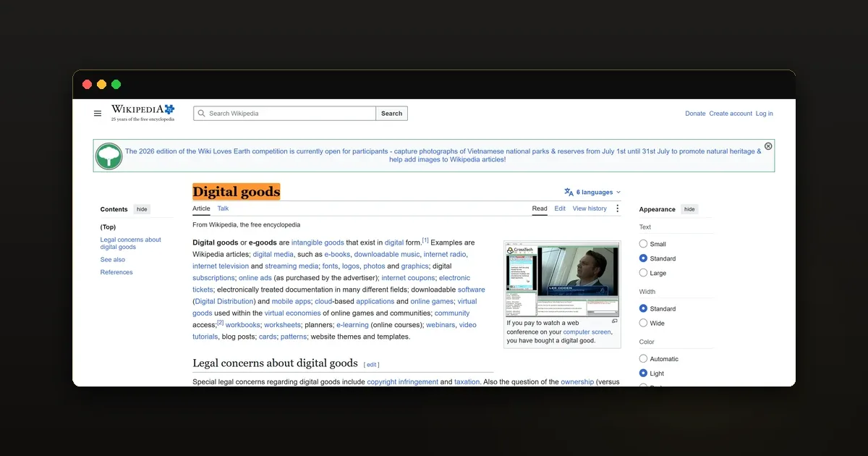Open the Edit tab
Image resolution: width=868 pixels, height=456 pixels.
tap(560, 208)
